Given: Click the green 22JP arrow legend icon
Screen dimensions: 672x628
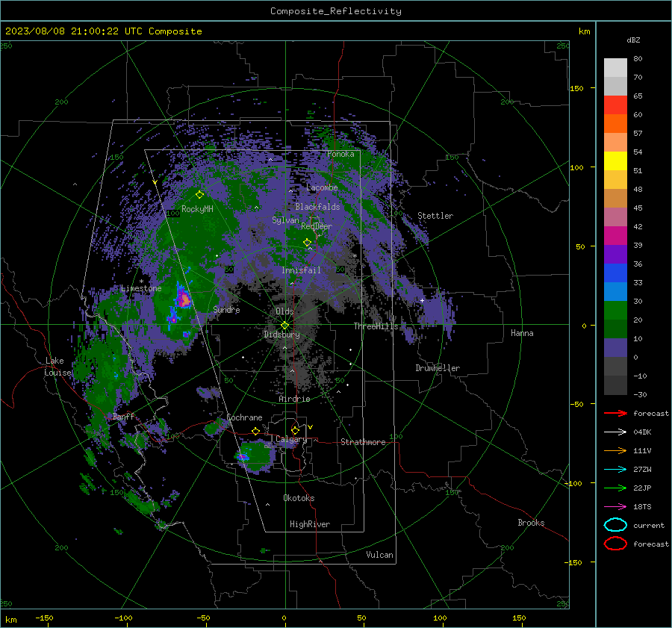Looking at the screenshot, I should tap(615, 488).
